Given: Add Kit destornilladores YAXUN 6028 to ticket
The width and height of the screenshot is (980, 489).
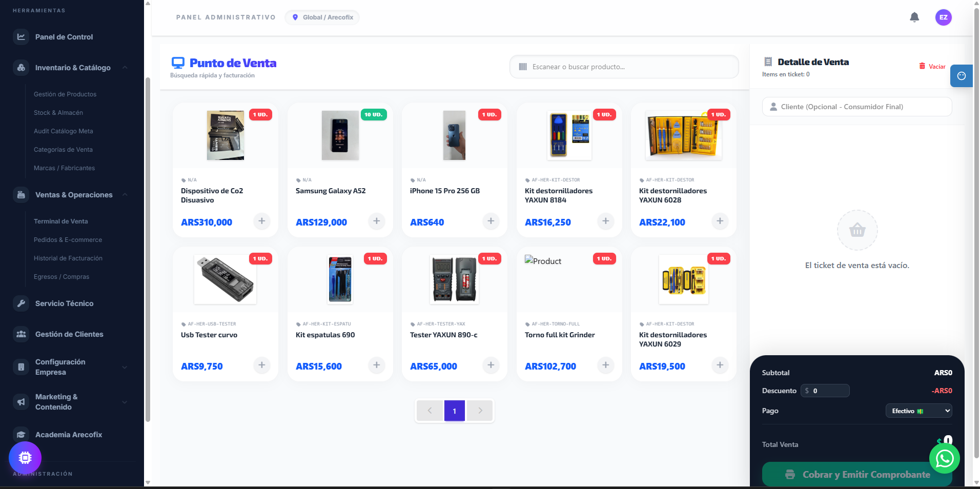Looking at the screenshot, I should [x=720, y=221].
